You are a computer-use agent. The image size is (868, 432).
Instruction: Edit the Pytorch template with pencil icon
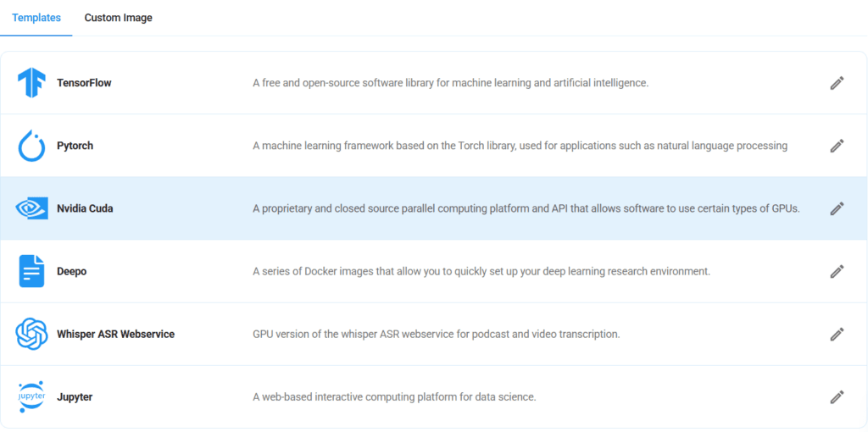pos(837,146)
